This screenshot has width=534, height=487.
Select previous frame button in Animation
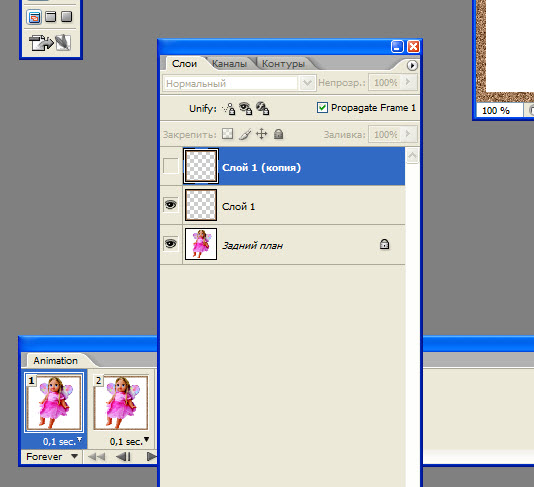123,457
